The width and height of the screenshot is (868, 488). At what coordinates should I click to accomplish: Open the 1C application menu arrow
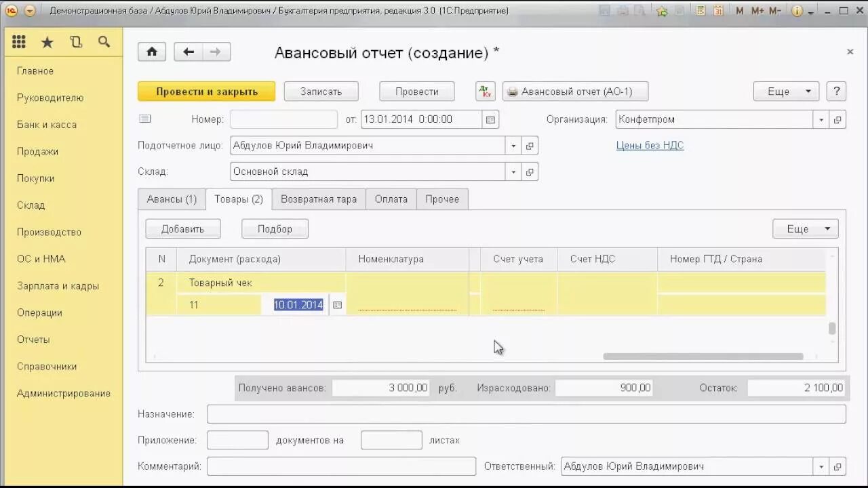(x=29, y=11)
